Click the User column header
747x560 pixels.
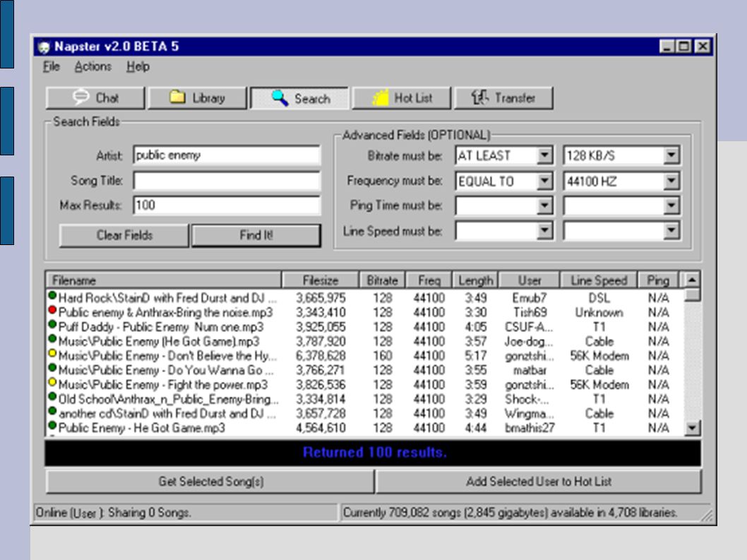coord(530,280)
